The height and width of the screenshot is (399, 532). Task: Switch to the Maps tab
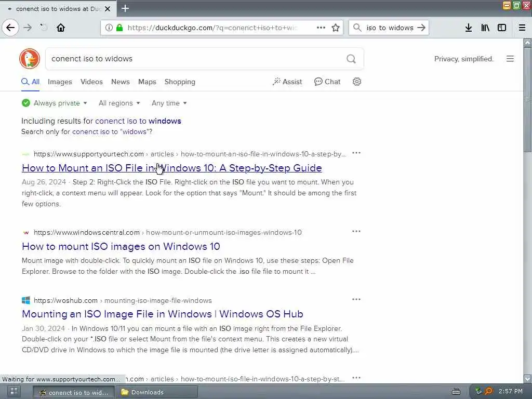tap(147, 82)
